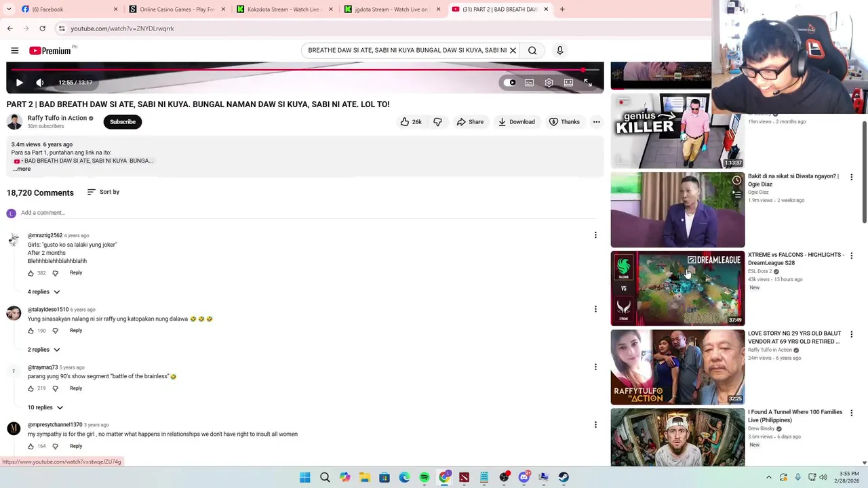Screen dimensions: 868x488
Task: Switch to theater mode
Action: (x=568, y=83)
